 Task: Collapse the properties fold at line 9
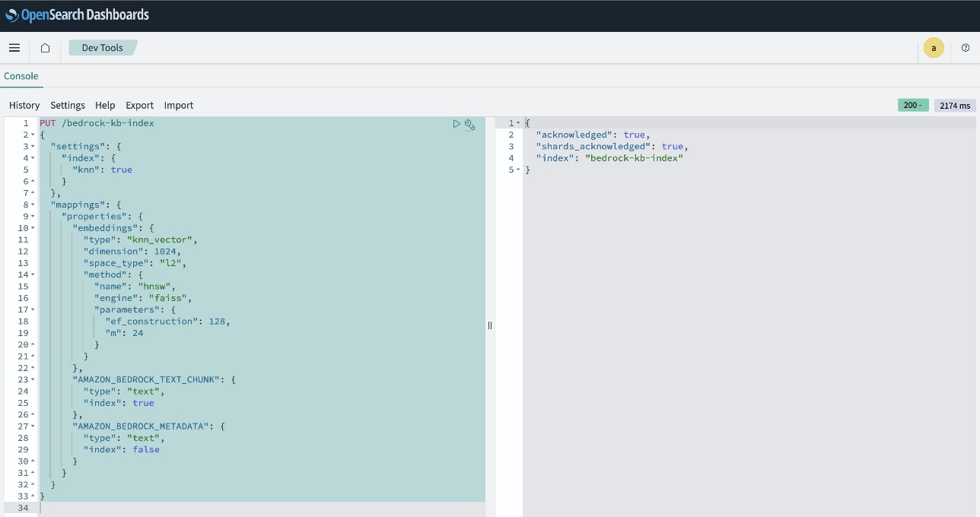(x=33, y=217)
